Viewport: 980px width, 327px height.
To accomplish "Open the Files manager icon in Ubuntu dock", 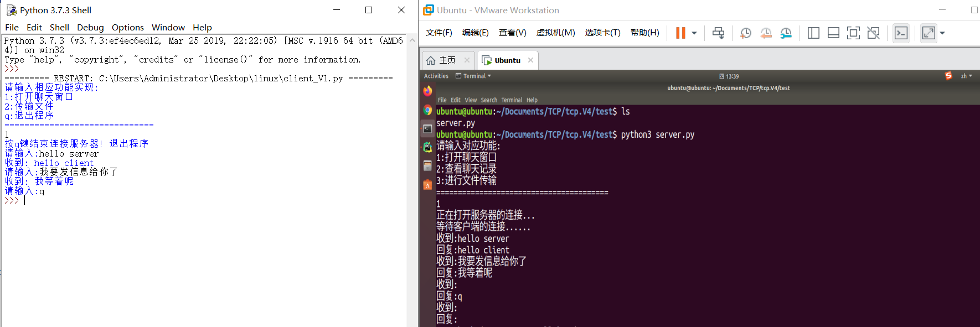I will (427, 165).
